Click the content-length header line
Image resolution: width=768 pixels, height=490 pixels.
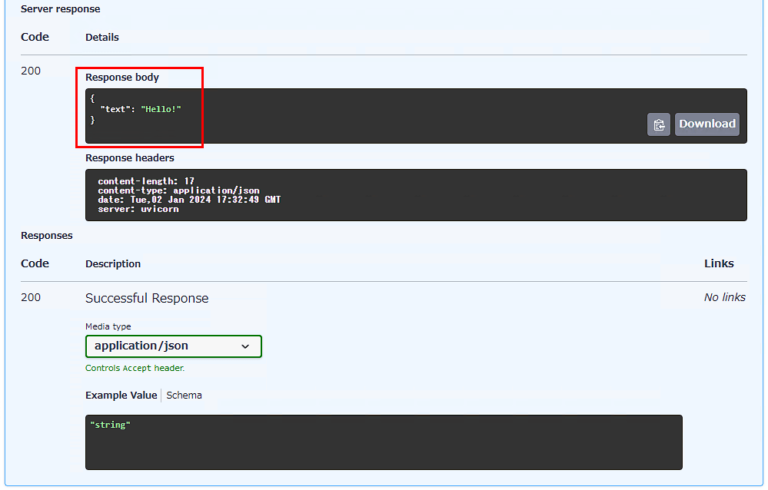click(146, 181)
